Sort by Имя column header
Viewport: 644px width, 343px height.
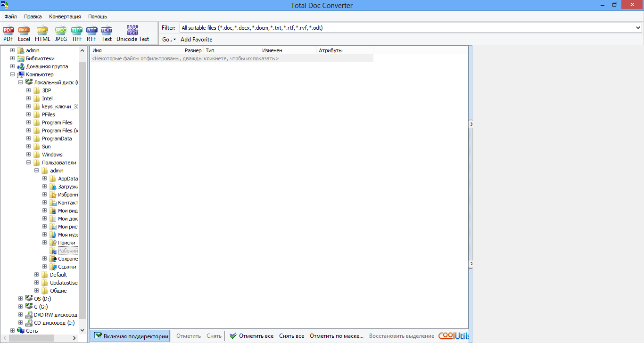click(x=119, y=50)
